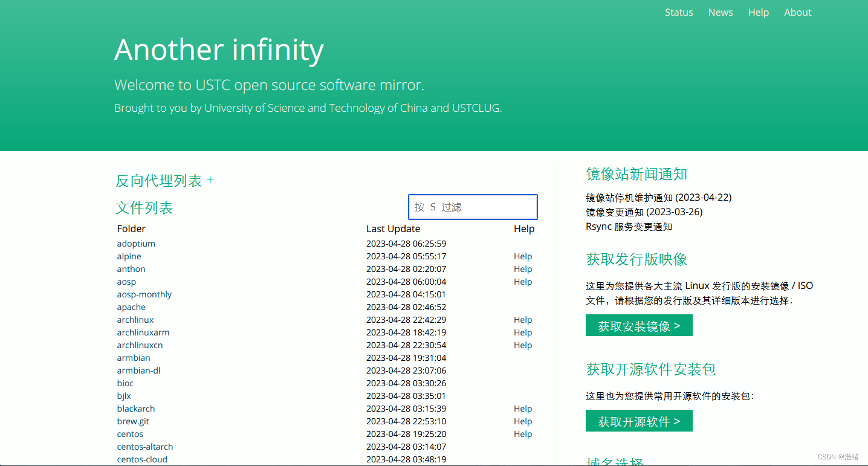Image resolution: width=868 pixels, height=466 pixels.
Task: Click the 获取开源软件安装包 heading
Action: click(x=651, y=369)
